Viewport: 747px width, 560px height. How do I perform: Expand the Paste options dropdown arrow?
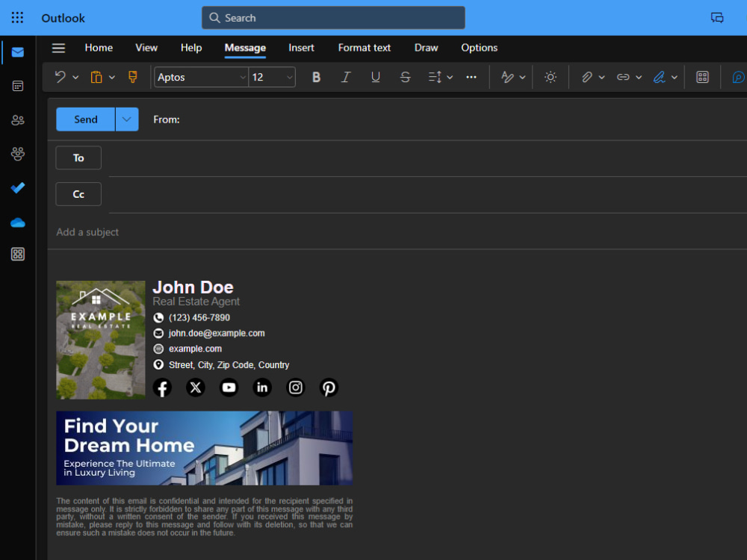point(111,78)
